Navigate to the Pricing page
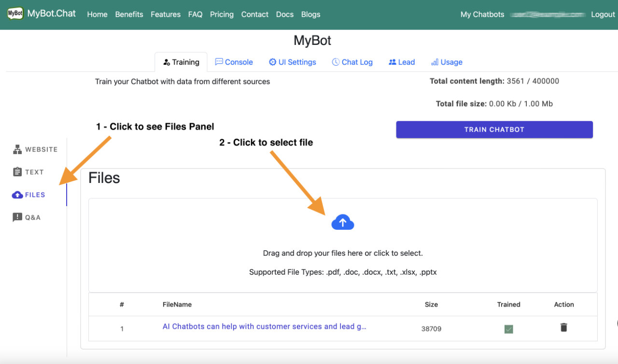The image size is (618, 364). click(222, 14)
